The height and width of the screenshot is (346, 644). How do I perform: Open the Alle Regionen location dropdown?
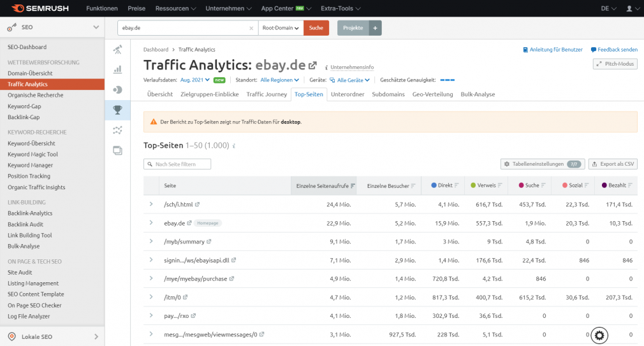tap(280, 80)
